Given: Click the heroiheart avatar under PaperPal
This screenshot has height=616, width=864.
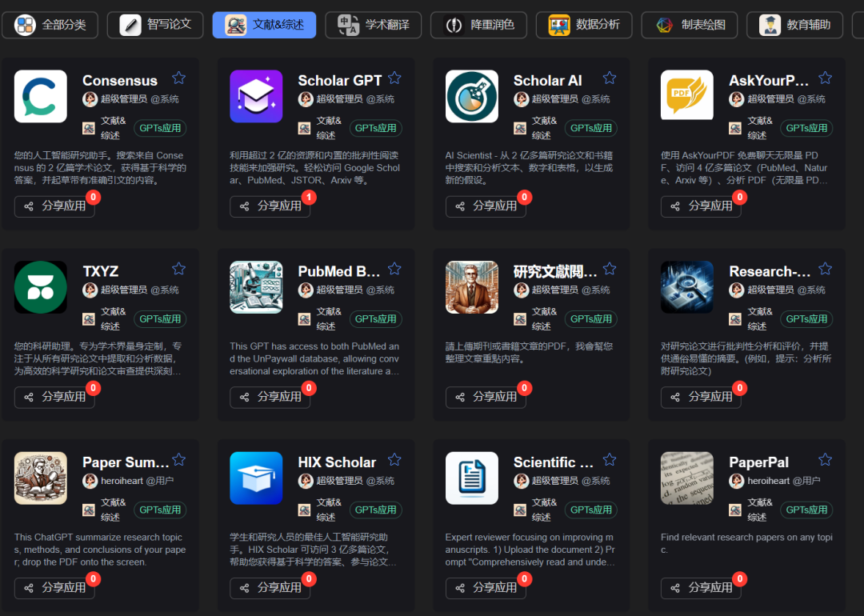Looking at the screenshot, I should 736,481.
